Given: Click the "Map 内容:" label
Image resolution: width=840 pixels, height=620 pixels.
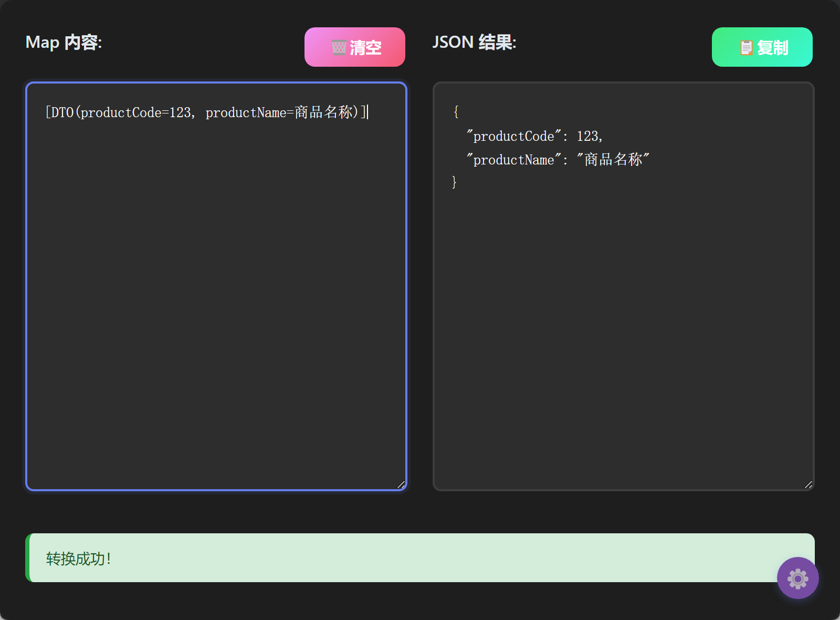Looking at the screenshot, I should [64, 43].
